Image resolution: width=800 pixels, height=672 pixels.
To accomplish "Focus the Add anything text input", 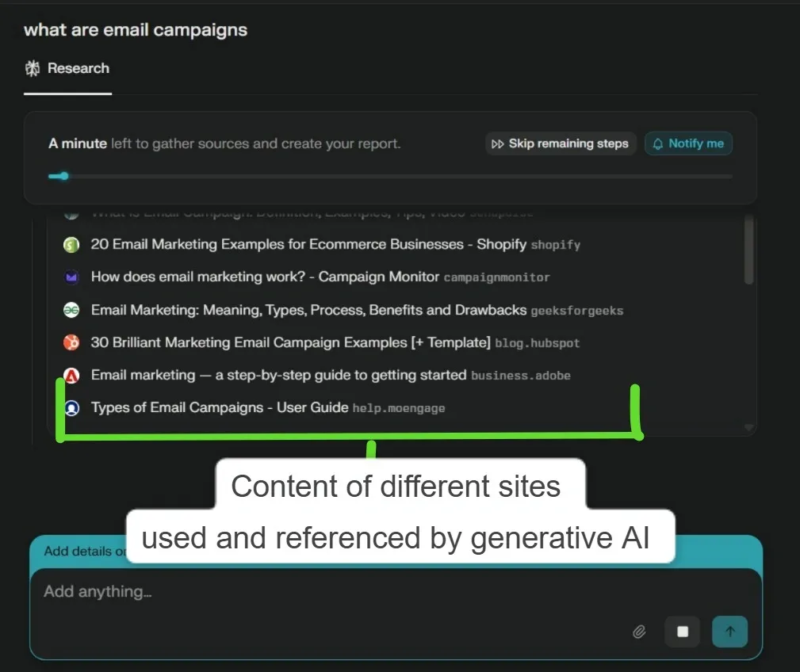I will pos(317,592).
